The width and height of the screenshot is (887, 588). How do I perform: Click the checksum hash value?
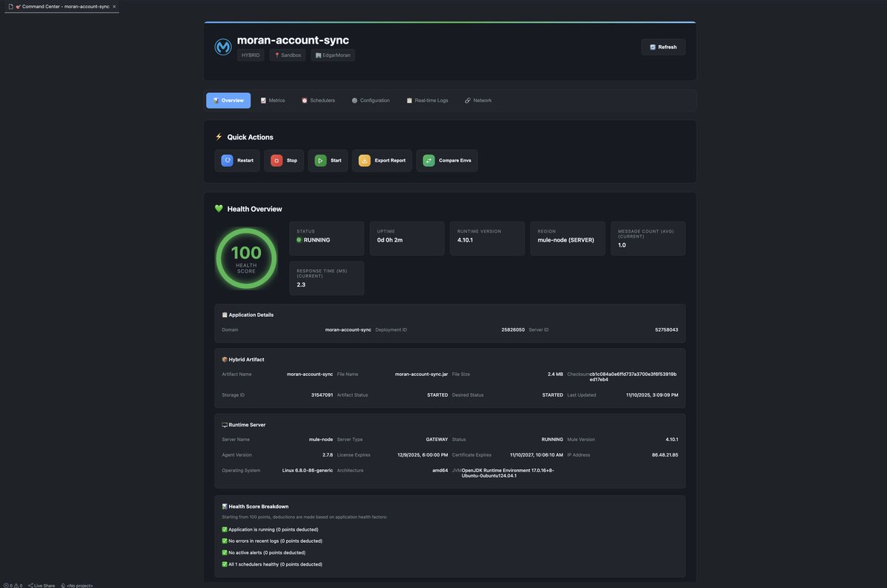click(x=633, y=377)
